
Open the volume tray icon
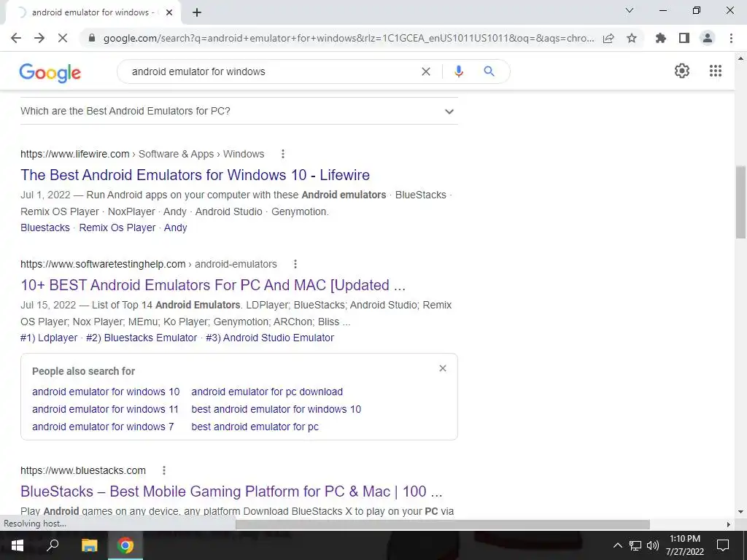point(653,545)
